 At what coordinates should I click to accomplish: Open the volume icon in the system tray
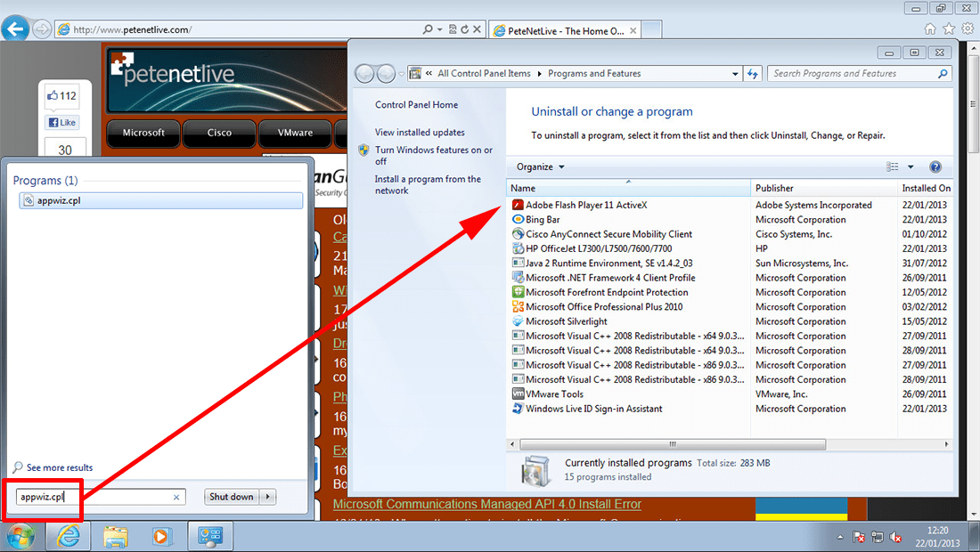pyautogui.click(x=895, y=537)
